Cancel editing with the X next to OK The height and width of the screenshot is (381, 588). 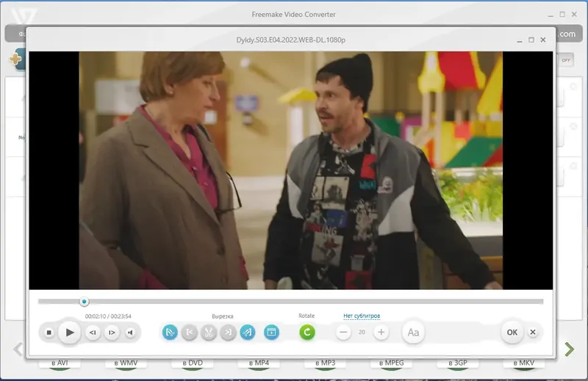[x=532, y=333]
